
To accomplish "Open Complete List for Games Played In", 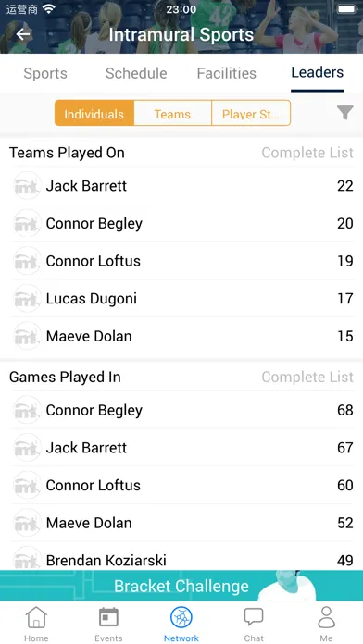I will coord(307,377).
